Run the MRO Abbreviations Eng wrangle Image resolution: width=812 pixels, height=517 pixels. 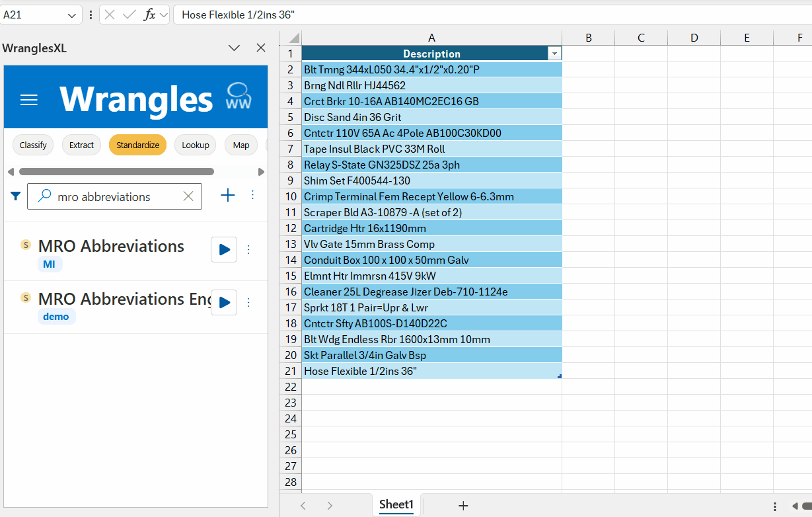click(224, 302)
